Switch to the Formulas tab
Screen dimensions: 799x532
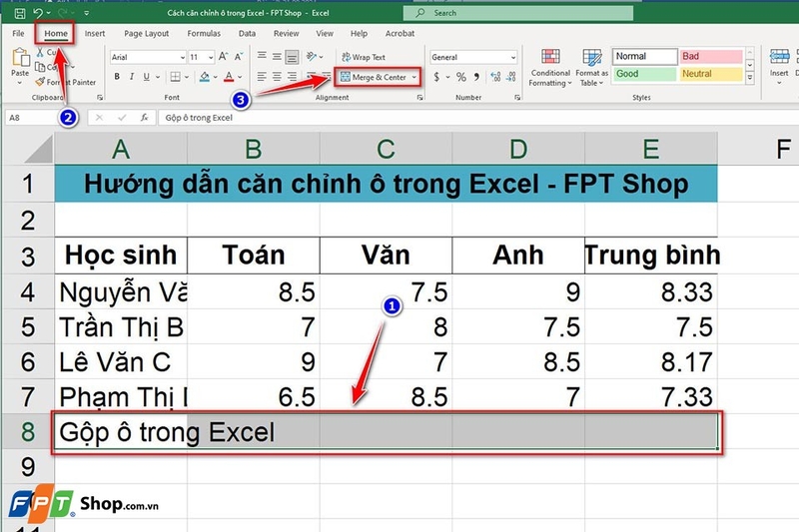pos(204,34)
